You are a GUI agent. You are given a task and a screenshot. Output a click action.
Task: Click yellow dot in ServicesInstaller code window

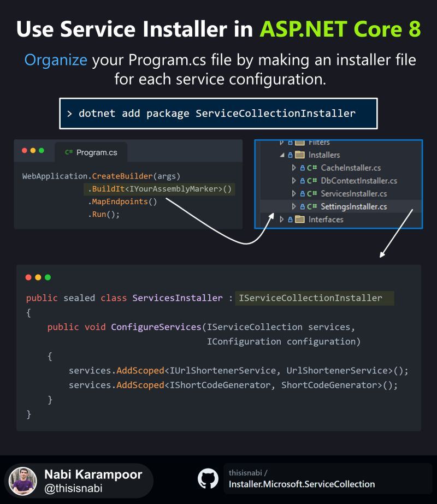click(38, 277)
